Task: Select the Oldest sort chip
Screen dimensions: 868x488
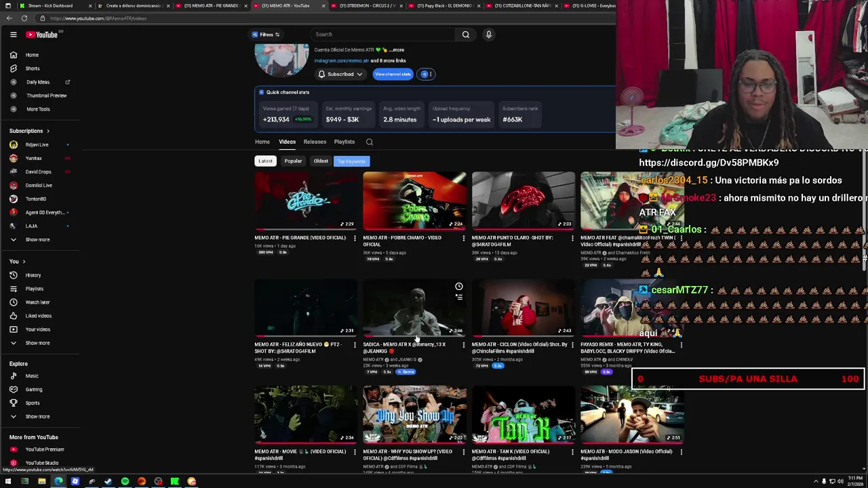Action: pyautogui.click(x=321, y=161)
